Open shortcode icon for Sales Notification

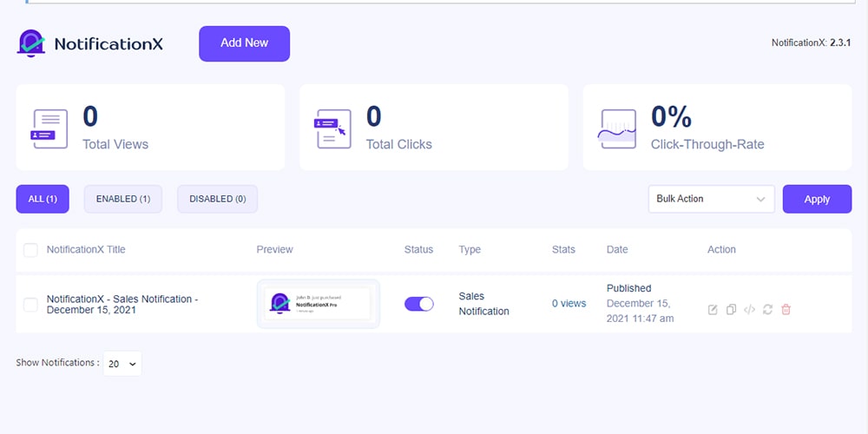pyautogui.click(x=749, y=310)
